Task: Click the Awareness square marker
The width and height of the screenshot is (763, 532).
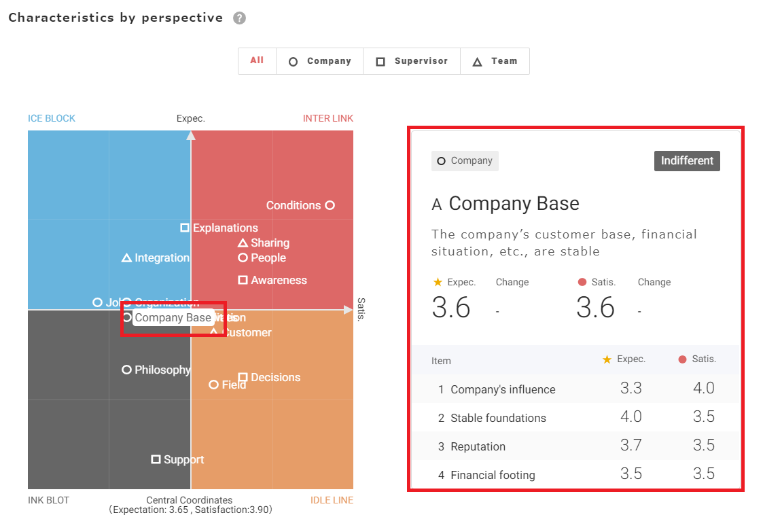Action: pos(243,280)
